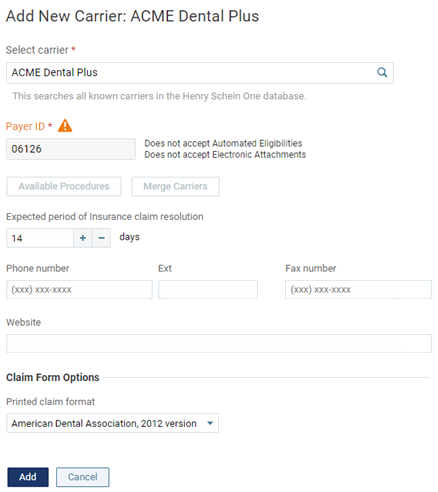Decrease claim resolution days with minus button
The width and height of the screenshot is (438, 492).
[x=102, y=238]
